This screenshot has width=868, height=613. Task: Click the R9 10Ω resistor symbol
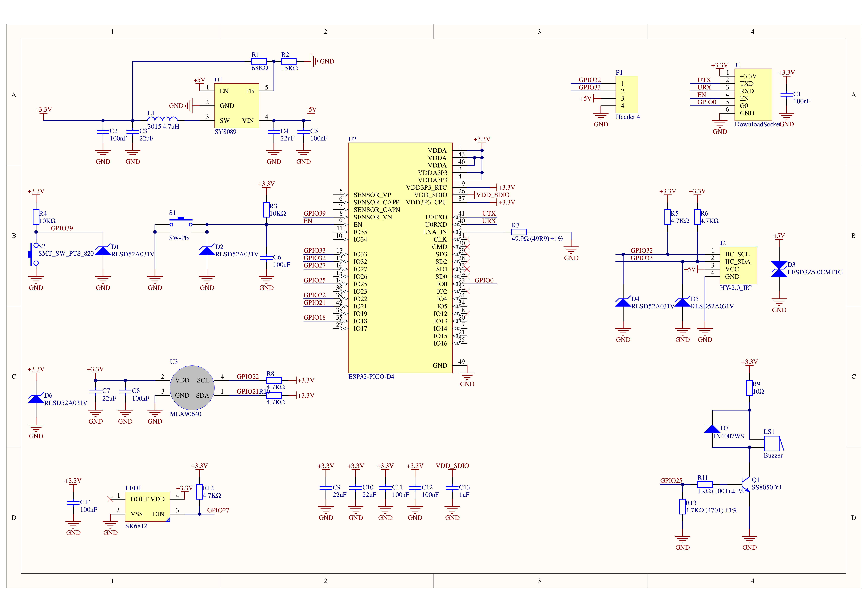point(749,388)
